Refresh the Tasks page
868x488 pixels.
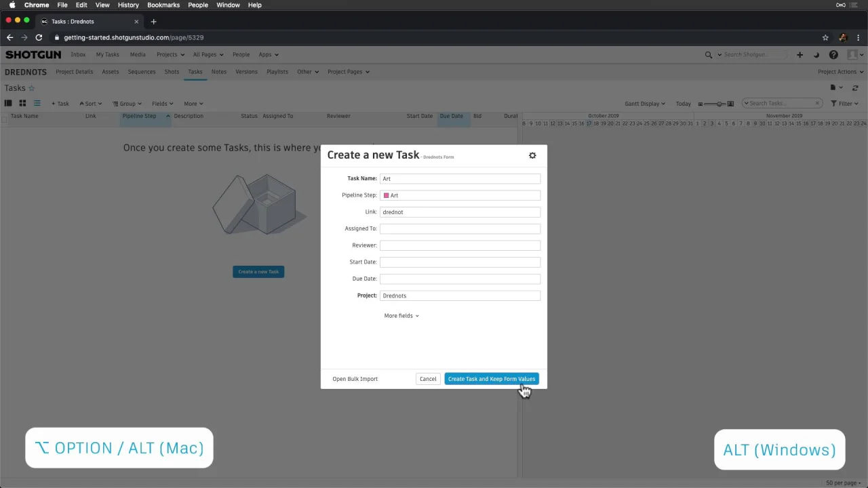pos(855,88)
